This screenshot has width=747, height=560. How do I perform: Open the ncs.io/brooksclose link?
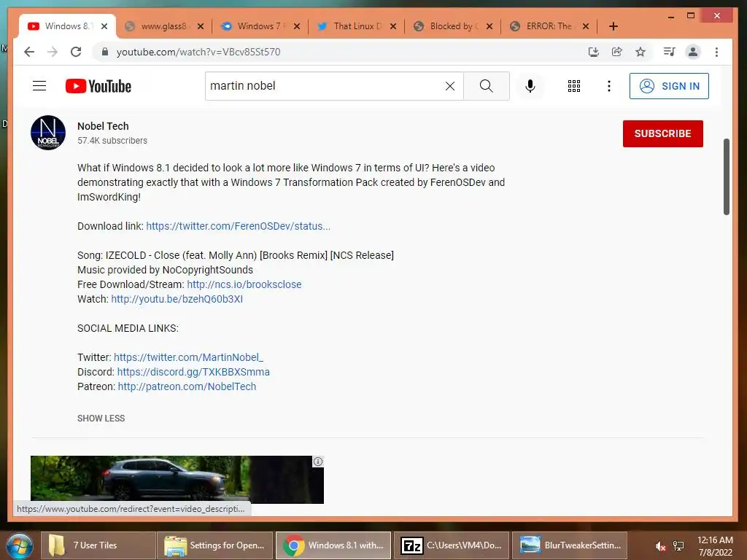pyautogui.click(x=244, y=284)
